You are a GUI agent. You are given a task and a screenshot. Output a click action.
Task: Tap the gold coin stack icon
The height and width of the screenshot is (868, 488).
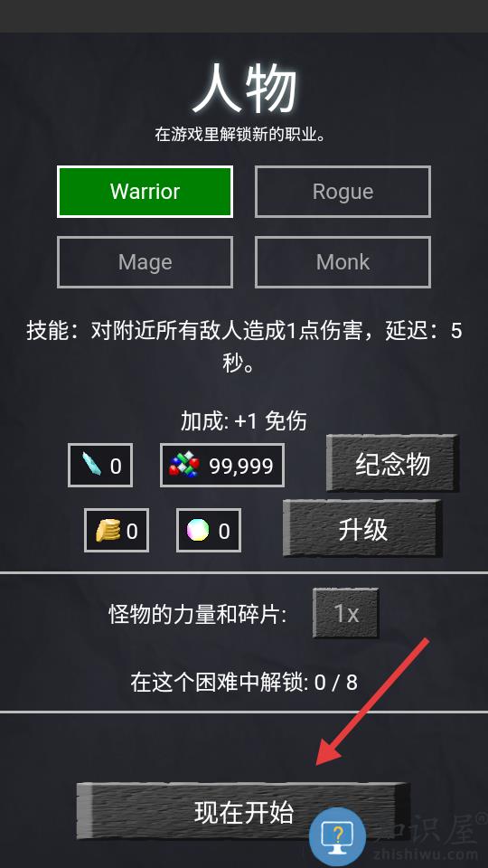tap(108, 531)
